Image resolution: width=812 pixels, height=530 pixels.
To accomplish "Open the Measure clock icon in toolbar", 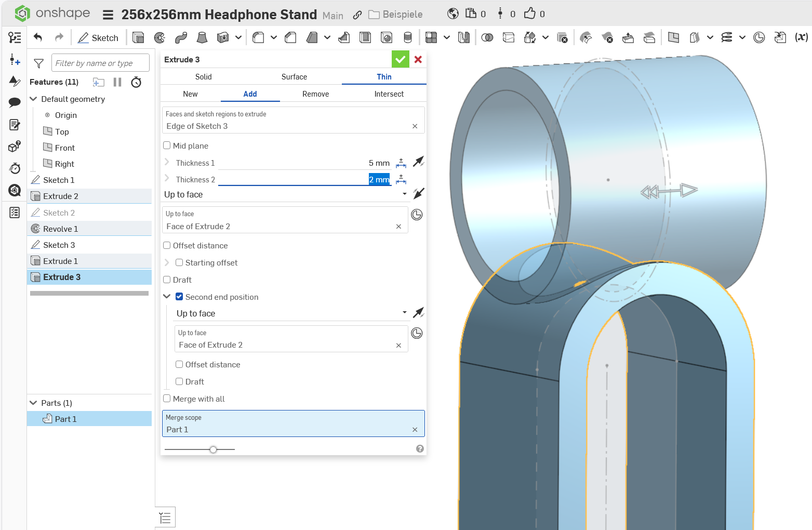I will (759, 37).
